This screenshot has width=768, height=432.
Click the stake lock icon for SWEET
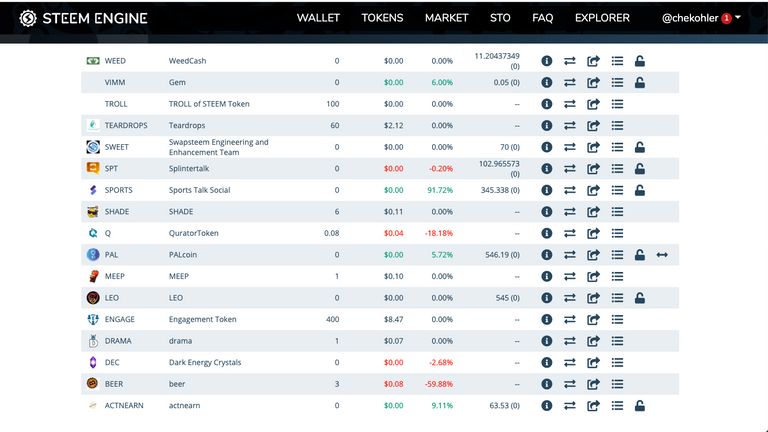(x=640, y=147)
